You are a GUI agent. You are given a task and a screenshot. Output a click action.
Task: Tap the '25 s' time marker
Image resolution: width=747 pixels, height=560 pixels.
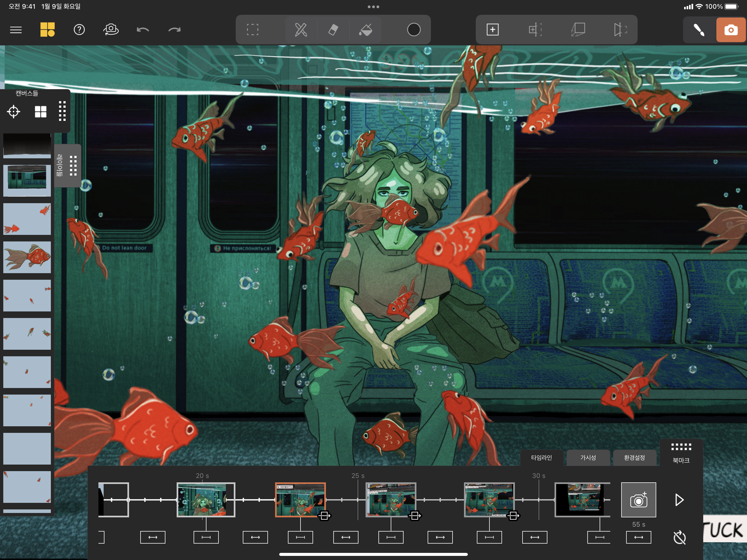358,476
